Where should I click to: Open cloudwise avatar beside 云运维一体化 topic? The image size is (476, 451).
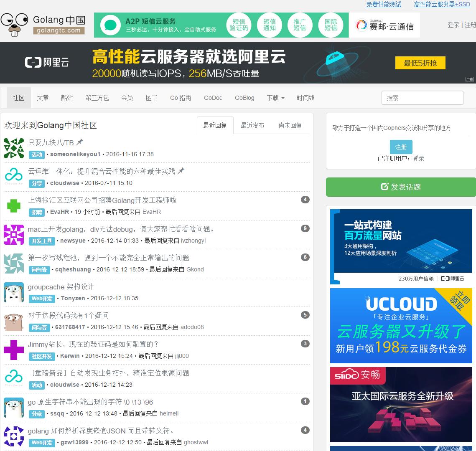pos(14,177)
